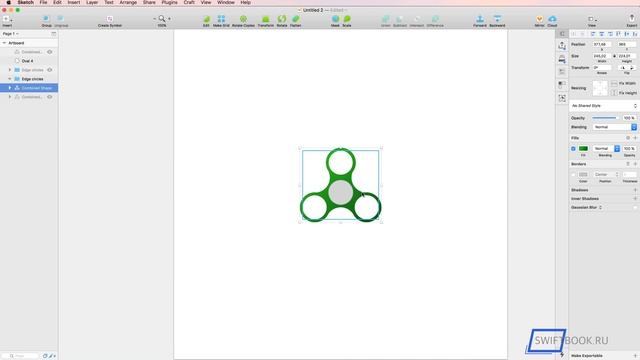Toggle visibility of bottom Combined layer
This screenshot has width=640, height=360.
(50, 97)
